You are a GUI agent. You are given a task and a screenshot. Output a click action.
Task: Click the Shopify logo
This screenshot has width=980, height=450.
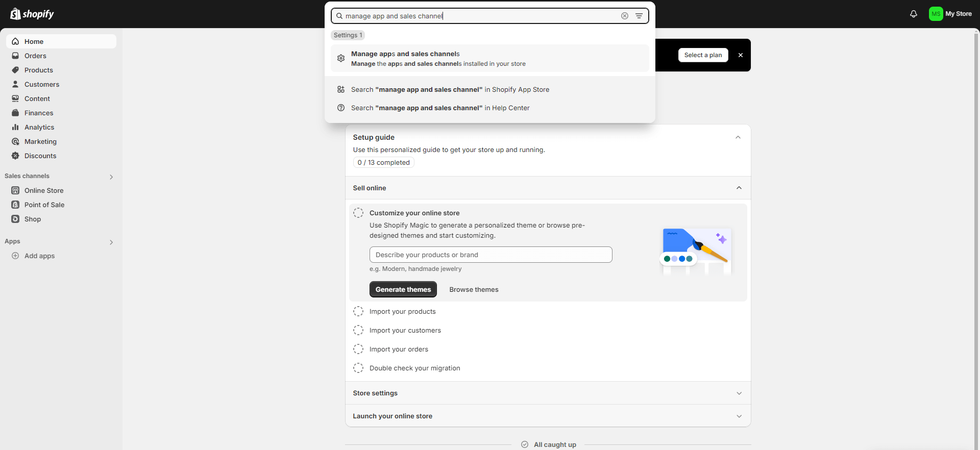(32, 14)
